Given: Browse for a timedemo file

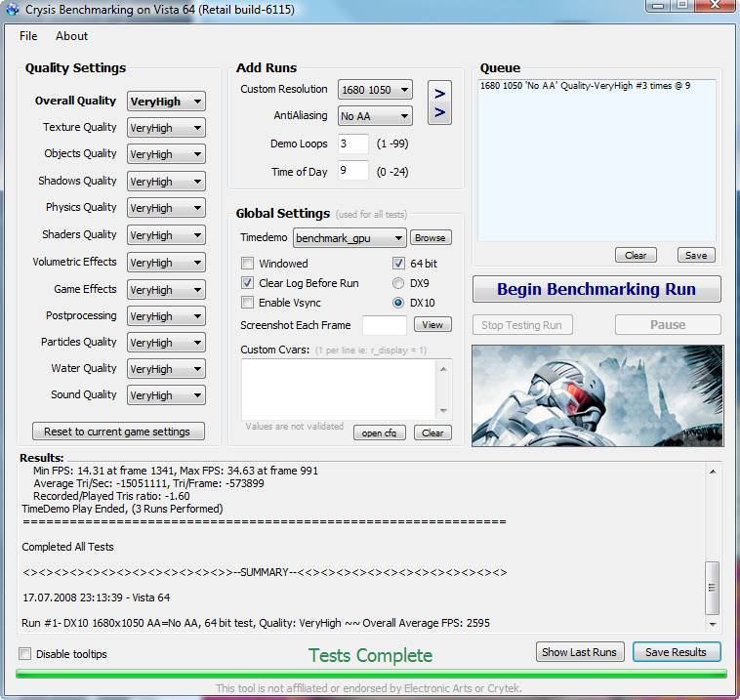Looking at the screenshot, I should point(431,237).
